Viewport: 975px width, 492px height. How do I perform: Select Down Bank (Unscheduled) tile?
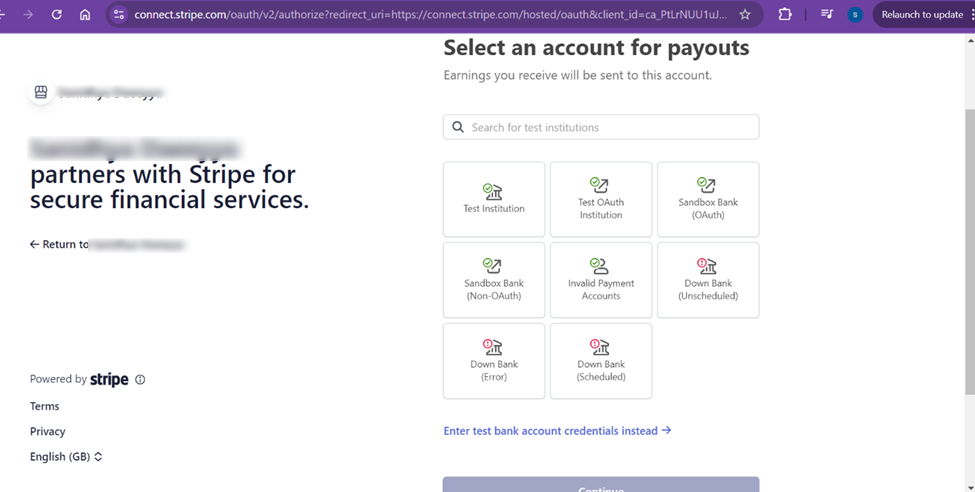(708, 280)
